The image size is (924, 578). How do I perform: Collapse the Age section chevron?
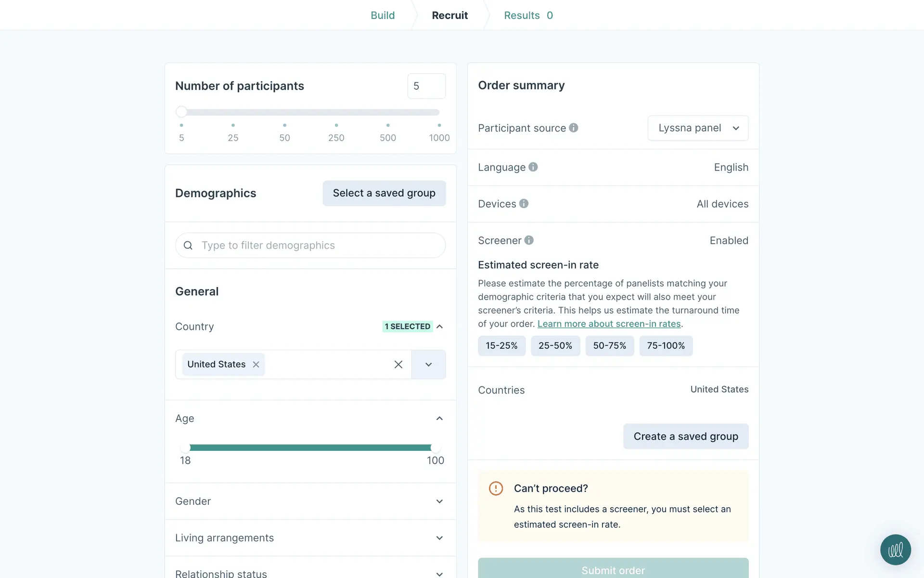[439, 419]
